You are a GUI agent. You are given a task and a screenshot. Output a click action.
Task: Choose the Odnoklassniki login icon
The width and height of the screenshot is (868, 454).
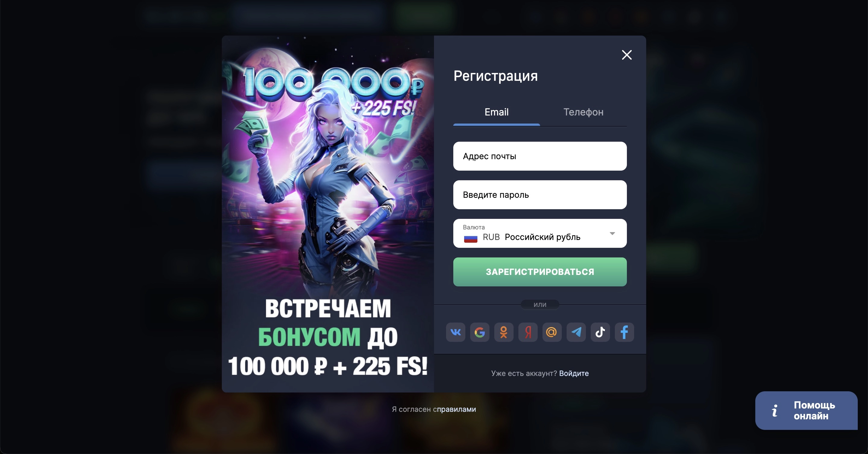point(504,332)
